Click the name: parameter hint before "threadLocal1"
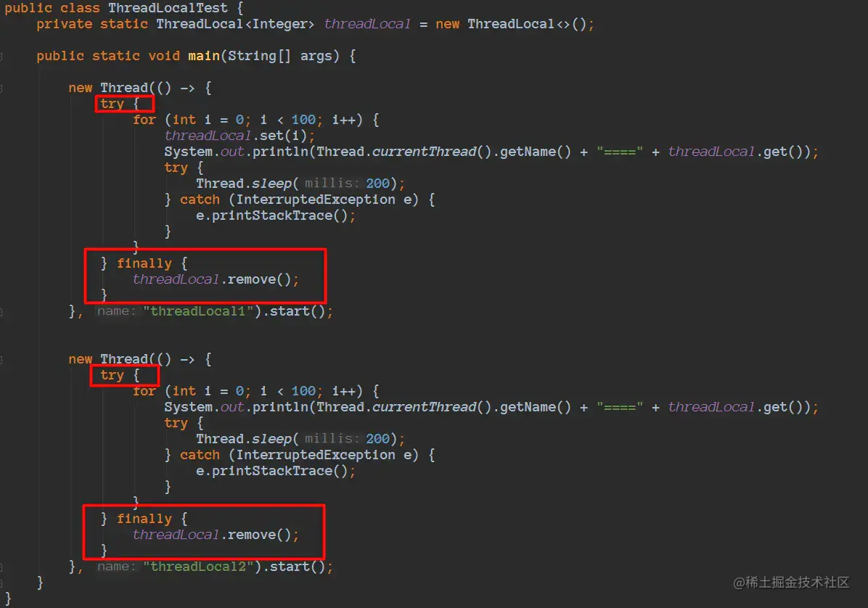The height and width of the screenshot is (608, 868). tap(116, 311)
